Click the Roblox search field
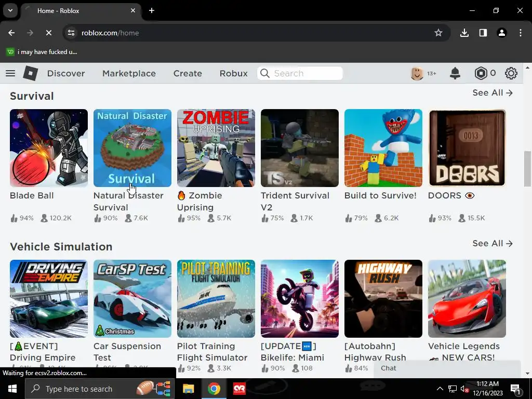This screenshot has height=399, width=532. coord(300,73)
